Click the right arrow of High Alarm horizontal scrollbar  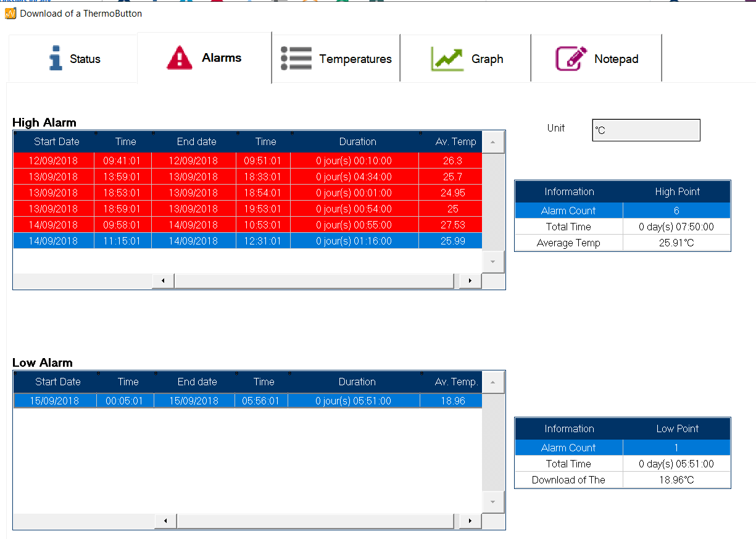pos(470,281)
